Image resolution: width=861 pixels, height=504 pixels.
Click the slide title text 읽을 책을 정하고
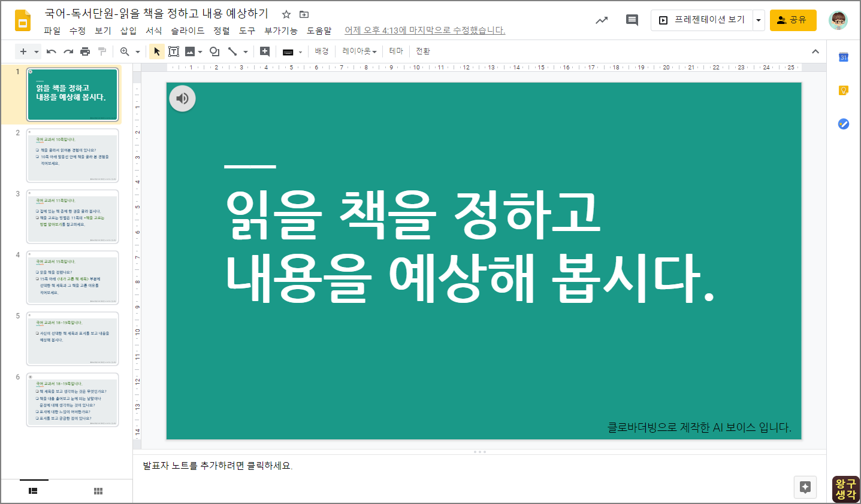coord(413,214)
